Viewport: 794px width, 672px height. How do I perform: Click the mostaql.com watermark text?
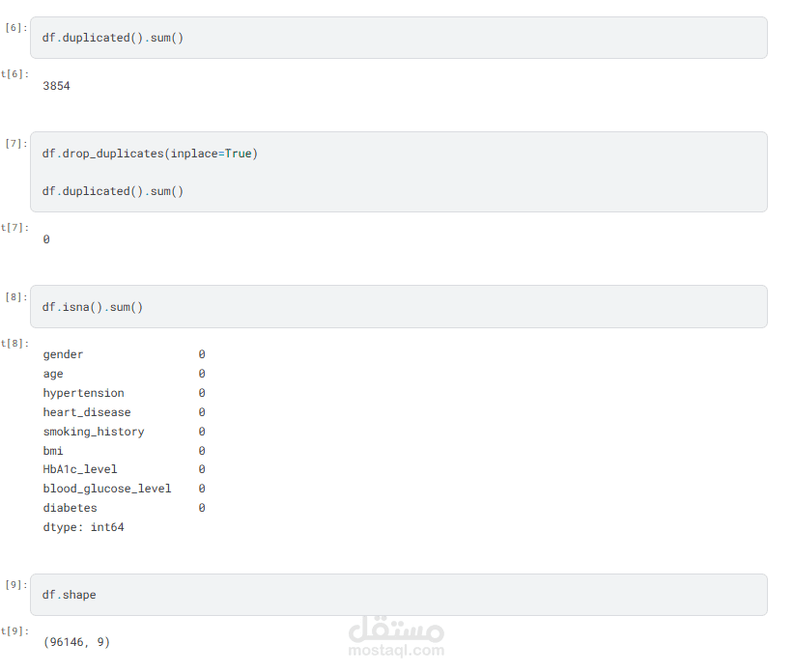[396, 651]
